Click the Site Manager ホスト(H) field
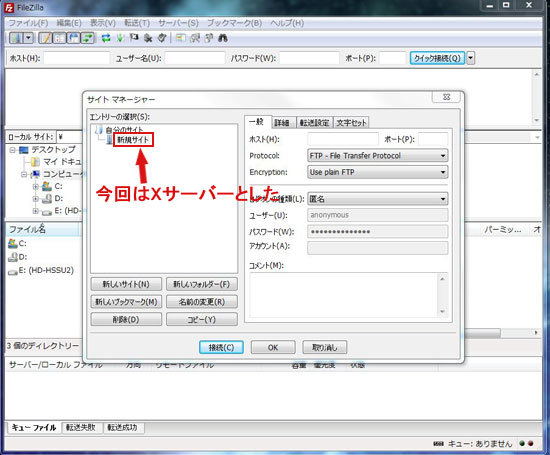 point(343,139)
